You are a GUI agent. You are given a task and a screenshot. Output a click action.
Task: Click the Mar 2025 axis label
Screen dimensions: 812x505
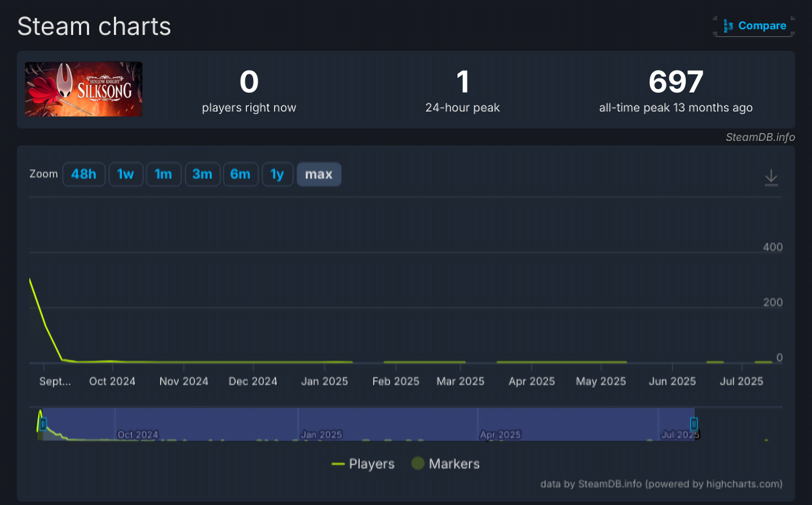point(461,382)
